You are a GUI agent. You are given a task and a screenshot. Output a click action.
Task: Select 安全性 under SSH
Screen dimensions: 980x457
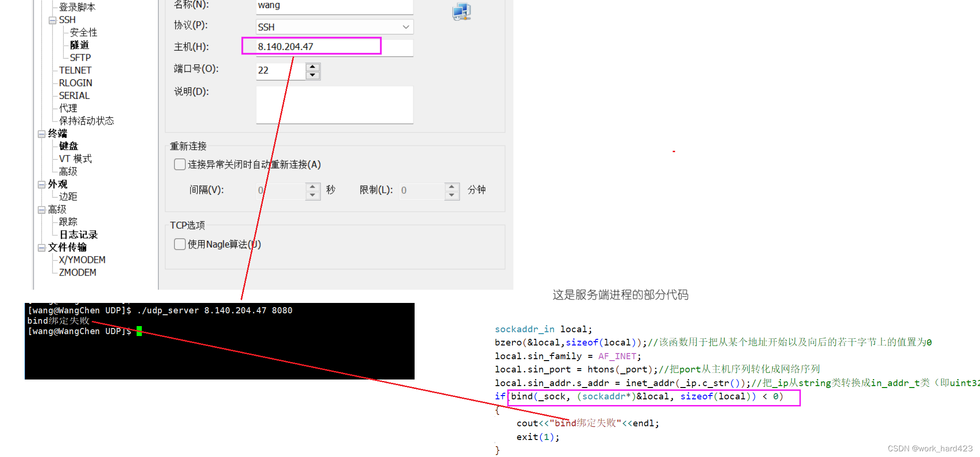84,32
